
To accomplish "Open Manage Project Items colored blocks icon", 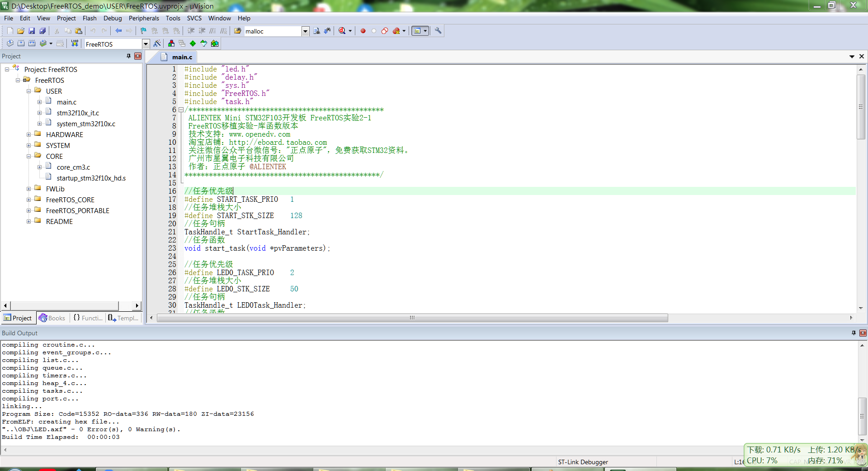I will [171, 43].
